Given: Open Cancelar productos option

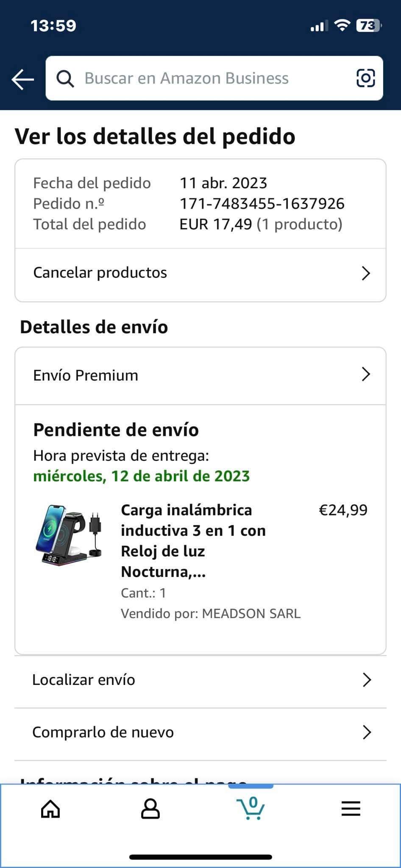Looking at the screenshot, I should coord(100,273).
